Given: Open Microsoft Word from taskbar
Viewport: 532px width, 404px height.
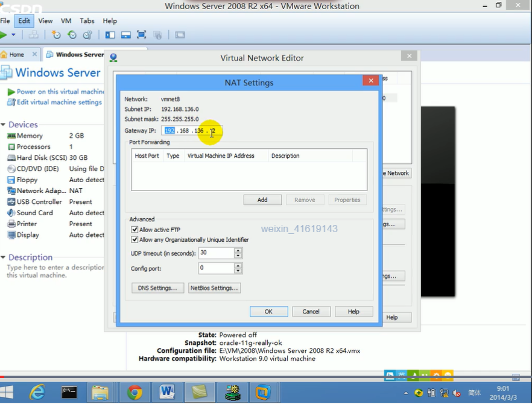Looking at the screenshot, I should (166, 393).
